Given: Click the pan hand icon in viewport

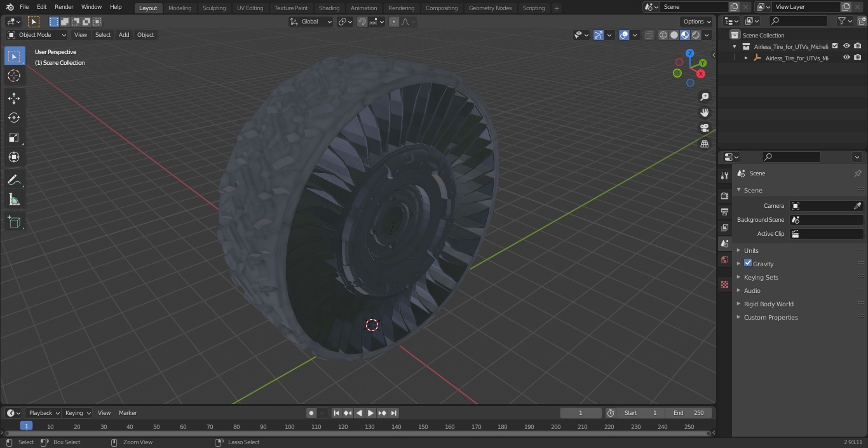Looking at the screenshot, I should [704, 112].
